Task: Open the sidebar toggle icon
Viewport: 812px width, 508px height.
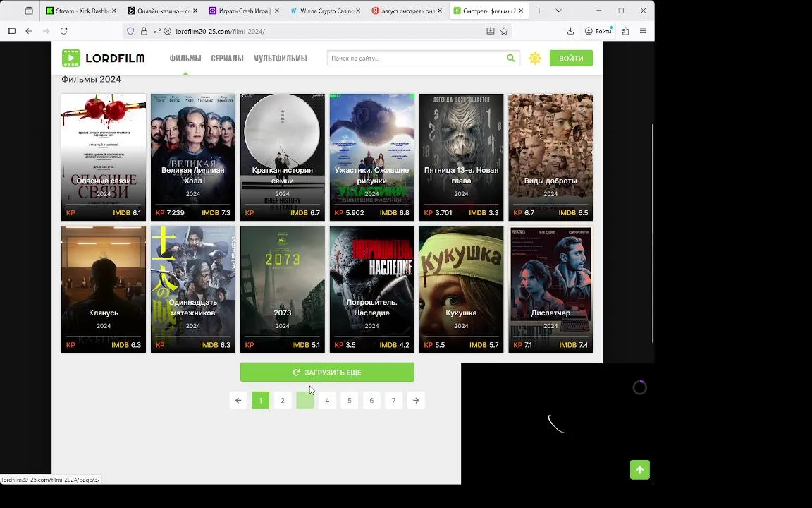Action: coord(11,31)
